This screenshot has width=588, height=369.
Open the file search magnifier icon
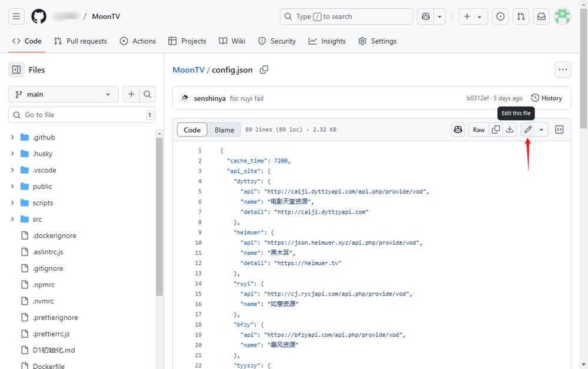point(148,94)
